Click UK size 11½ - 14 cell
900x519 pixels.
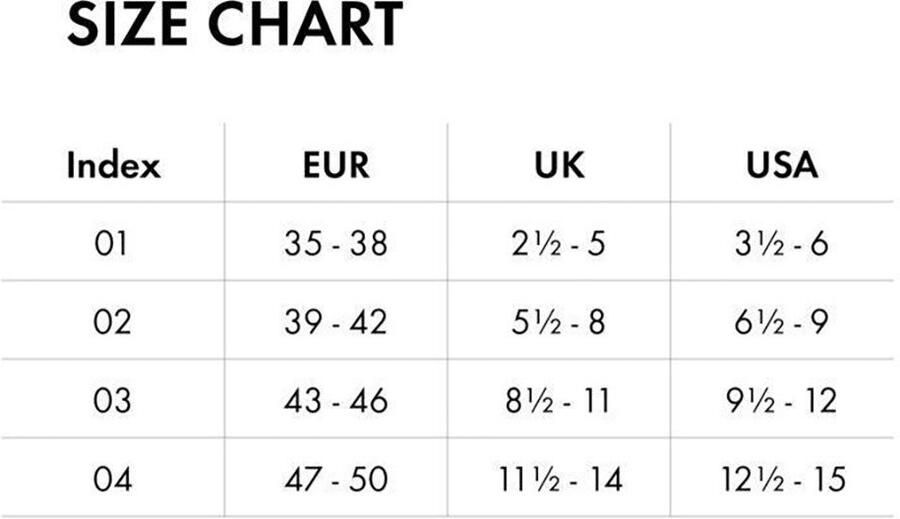pos(560,479)
